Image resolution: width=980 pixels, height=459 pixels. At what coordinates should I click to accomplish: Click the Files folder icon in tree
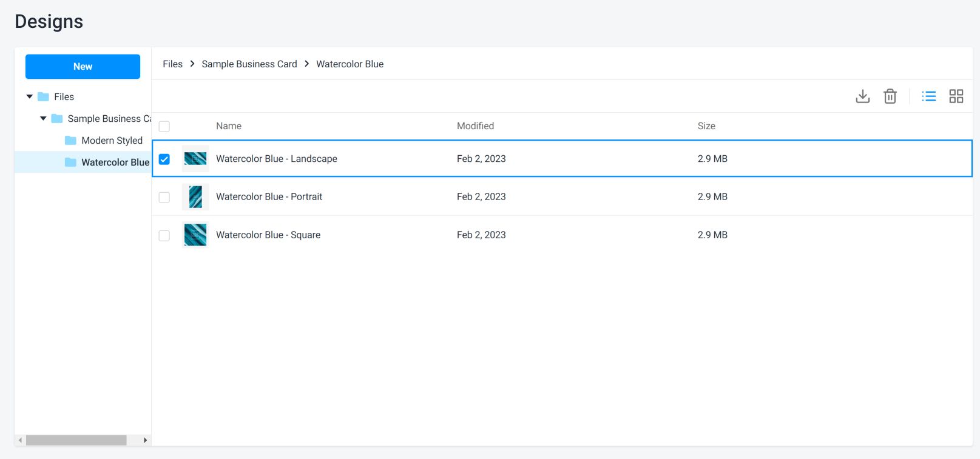tap(43, 97)
